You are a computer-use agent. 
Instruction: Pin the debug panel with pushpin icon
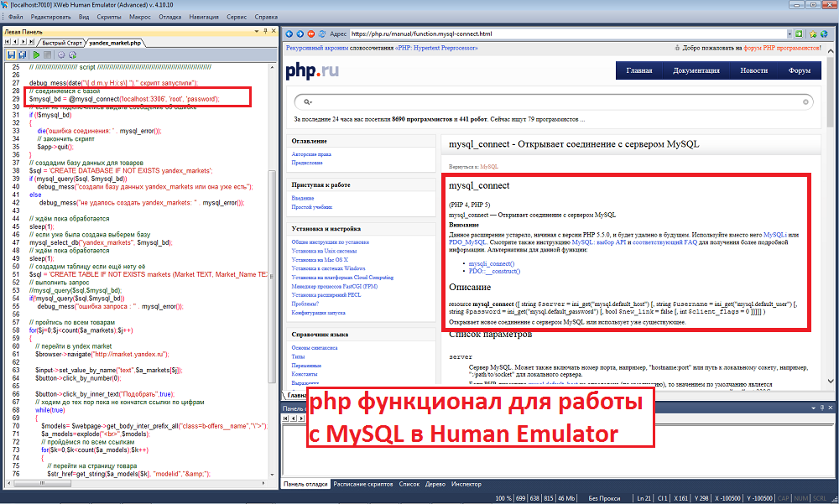coord(822,408)
